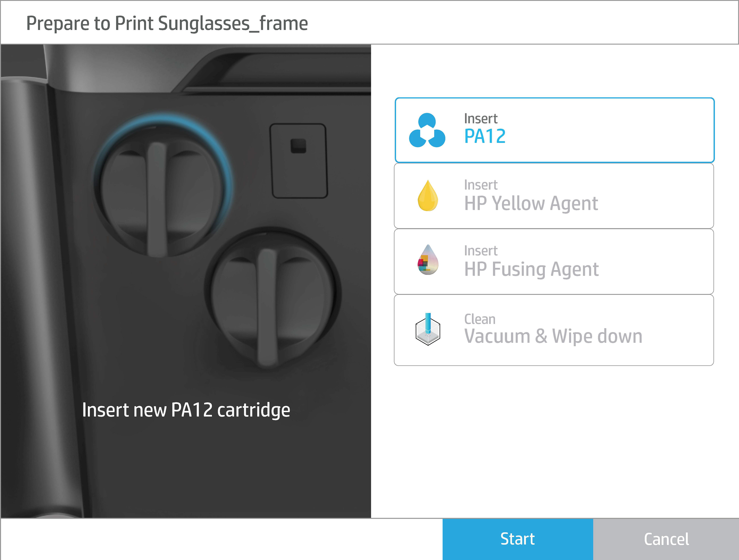Click the yellow droplet agent icon
Screen dimensions: 739x560
point(428,196)
